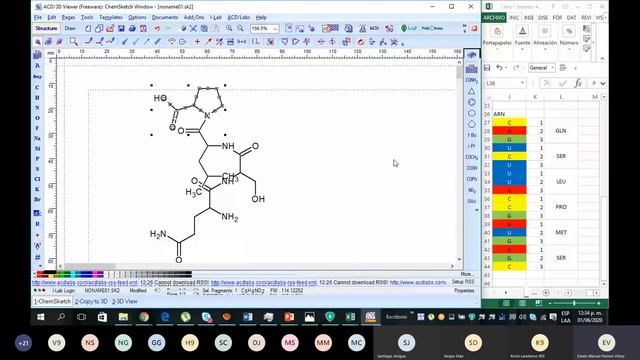Viewport: 640px width, 360px height.
Task: Switch to Structure mode
Action: 46,29
